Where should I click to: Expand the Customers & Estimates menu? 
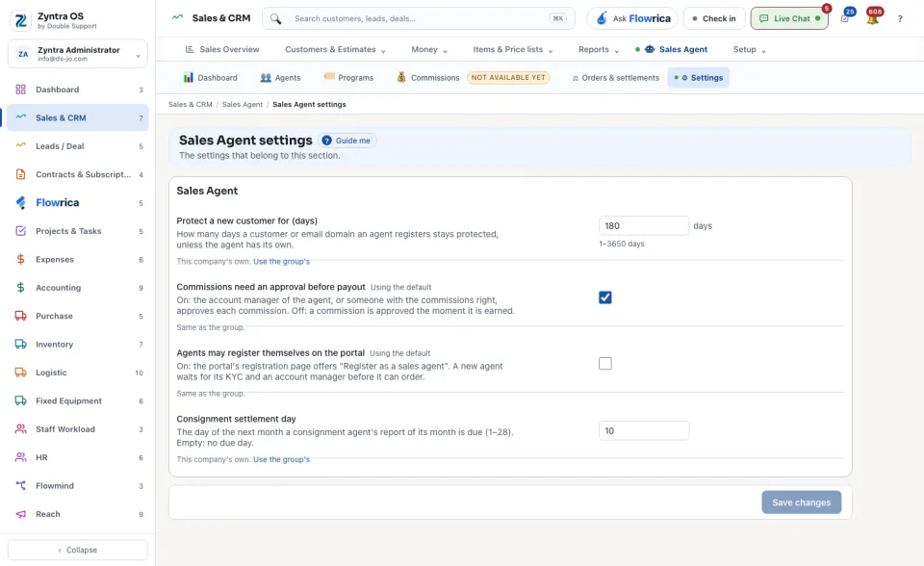335,49
